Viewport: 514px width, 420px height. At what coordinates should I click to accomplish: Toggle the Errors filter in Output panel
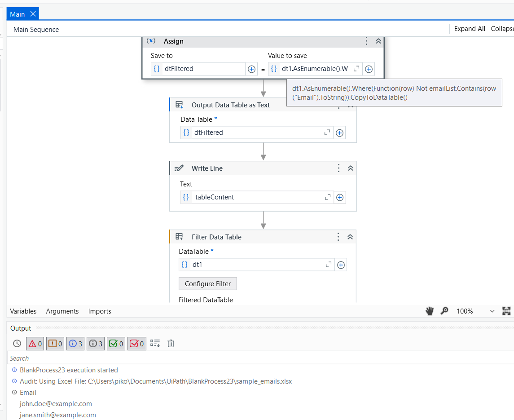click(35, 343)
